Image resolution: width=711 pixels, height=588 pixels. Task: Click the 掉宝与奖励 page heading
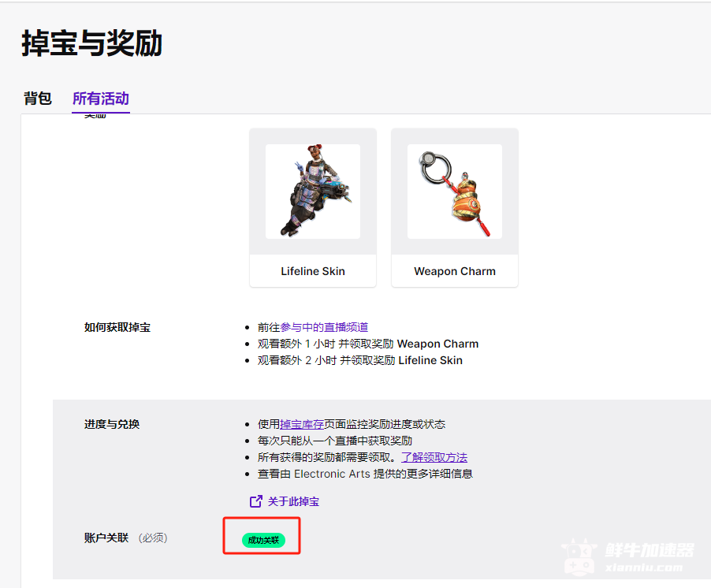click(x=92, y=43)
